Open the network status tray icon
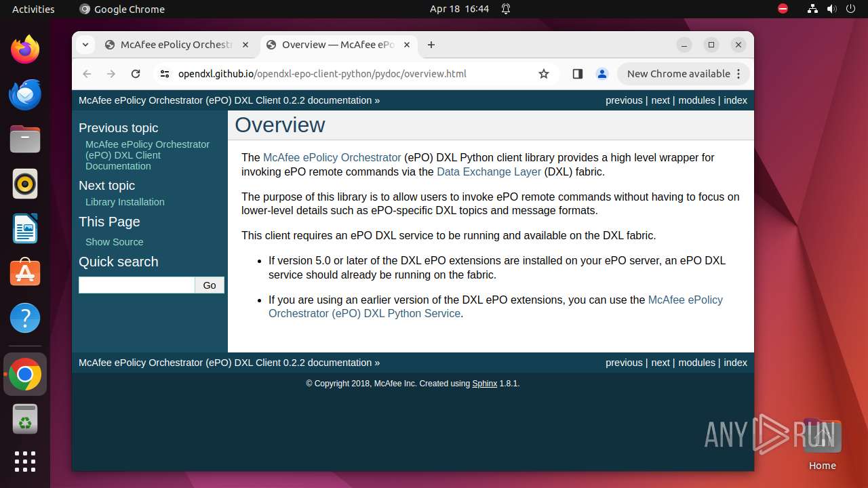Screen dimensions: 868x488 point(812,9)
